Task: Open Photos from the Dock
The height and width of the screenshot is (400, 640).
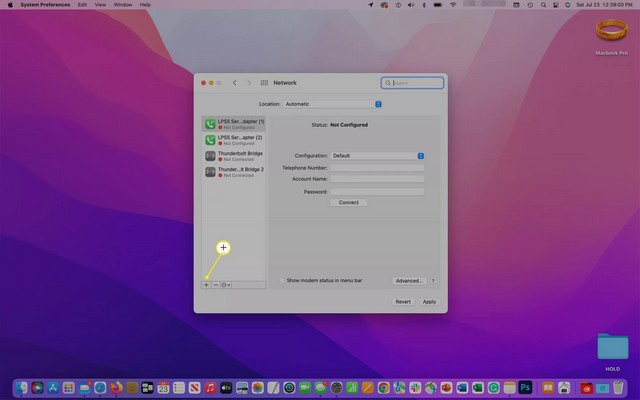Action: 258,387
